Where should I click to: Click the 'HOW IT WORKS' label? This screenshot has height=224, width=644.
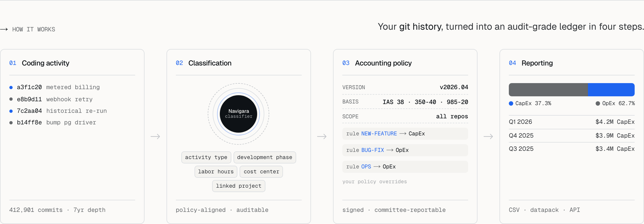(x=34, y=29)
